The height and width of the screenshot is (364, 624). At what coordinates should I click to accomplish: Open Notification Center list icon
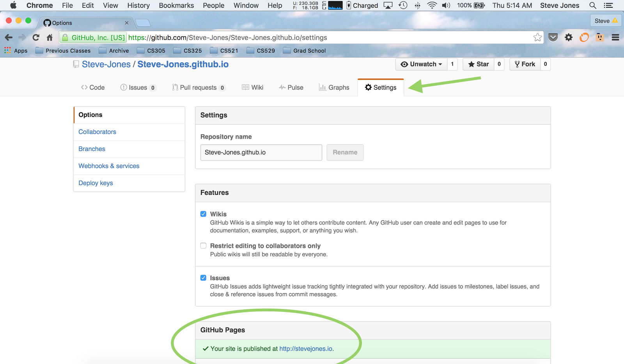click(x=608, y=5)
